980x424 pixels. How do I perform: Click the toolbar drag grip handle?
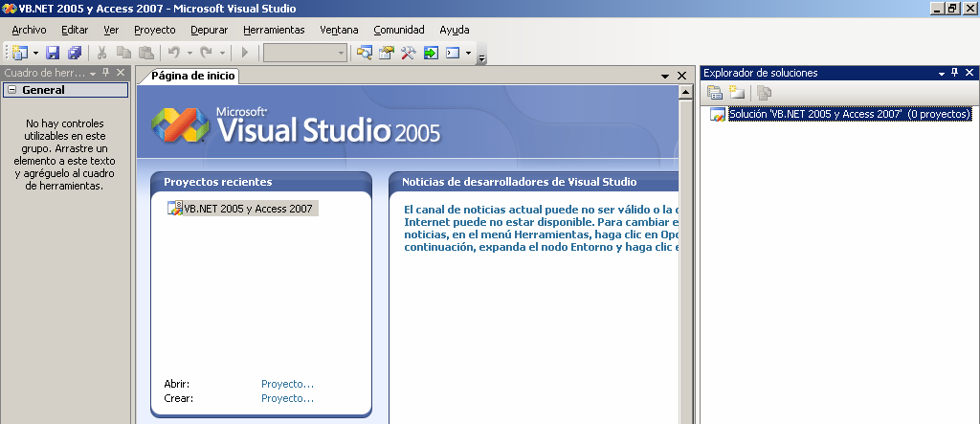click(7, 54)
